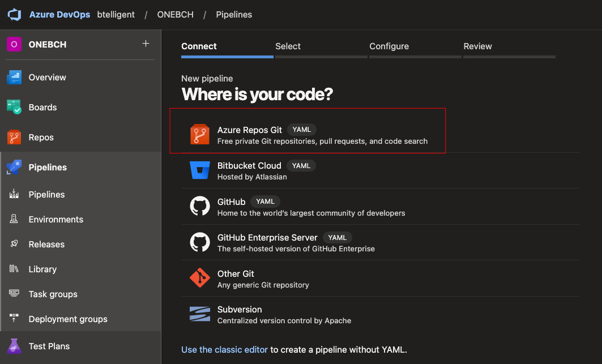
Task: Click the btelligent breadcrumb link
Action: point(115,15)
